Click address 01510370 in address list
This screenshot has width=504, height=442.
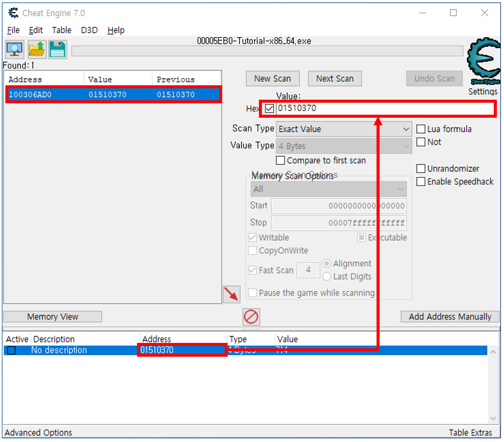(157, 350)
